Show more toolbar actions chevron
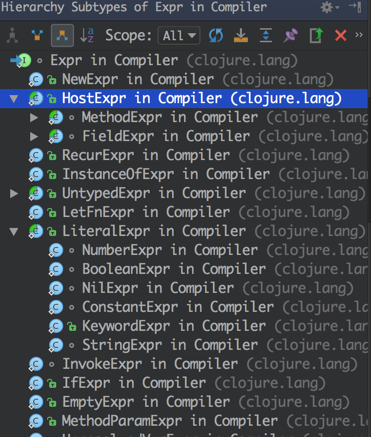Image resolution: width=371 pixels, height=437 pixels. coord(359,35)
